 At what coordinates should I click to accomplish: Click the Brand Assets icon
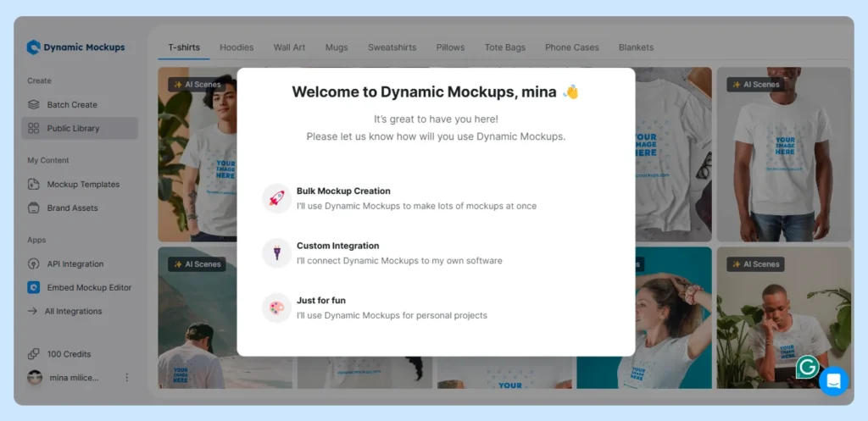click(x=33, y=208)
